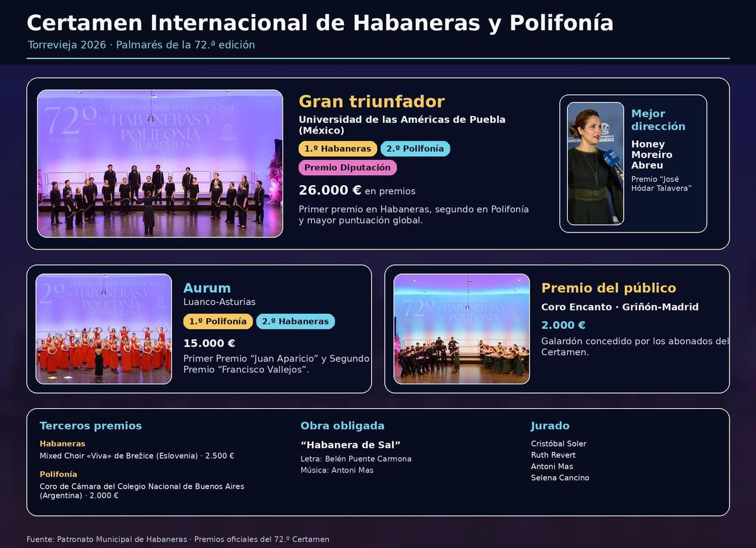Click "Música: Antoni Mas" line

tap(337, 470)
